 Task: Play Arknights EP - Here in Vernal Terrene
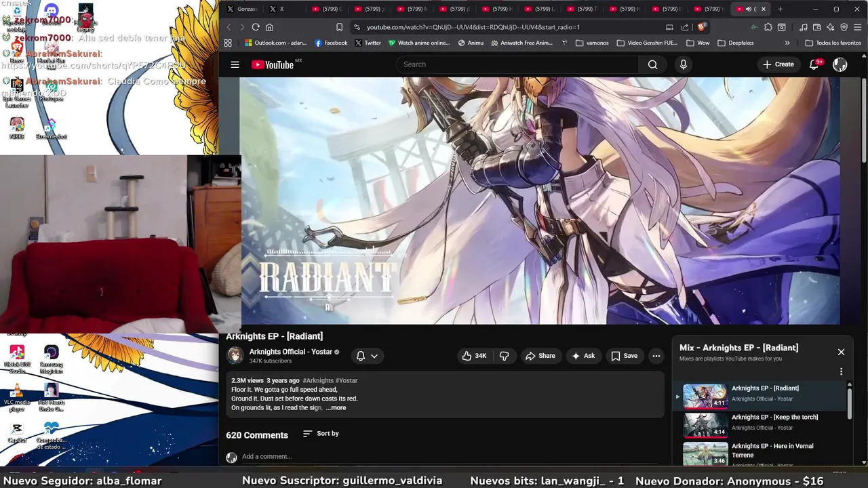(x=760, y=454)
